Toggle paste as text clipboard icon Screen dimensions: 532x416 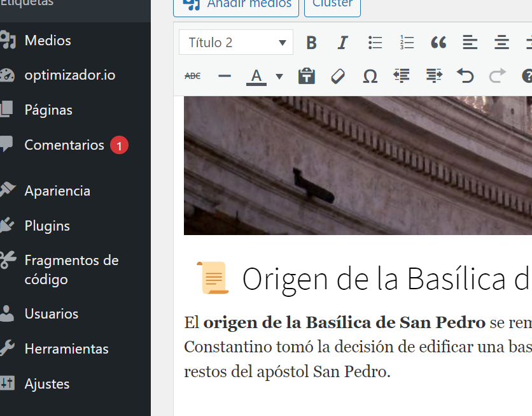(306, 76)
